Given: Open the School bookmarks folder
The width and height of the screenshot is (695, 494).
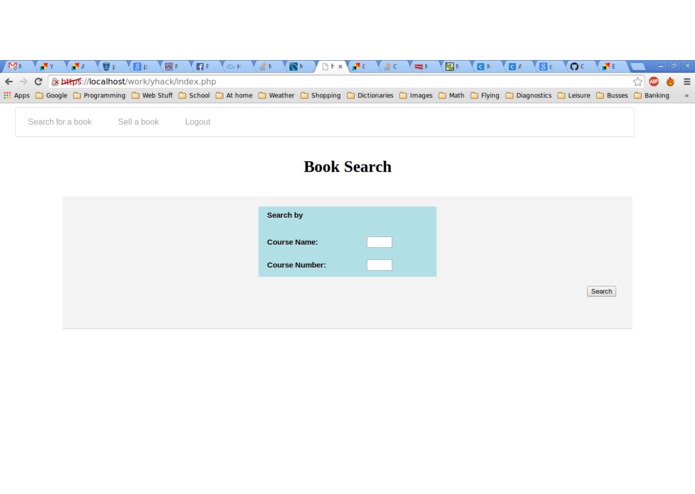Looking at the screenshot, I should (x=194, y=95).
